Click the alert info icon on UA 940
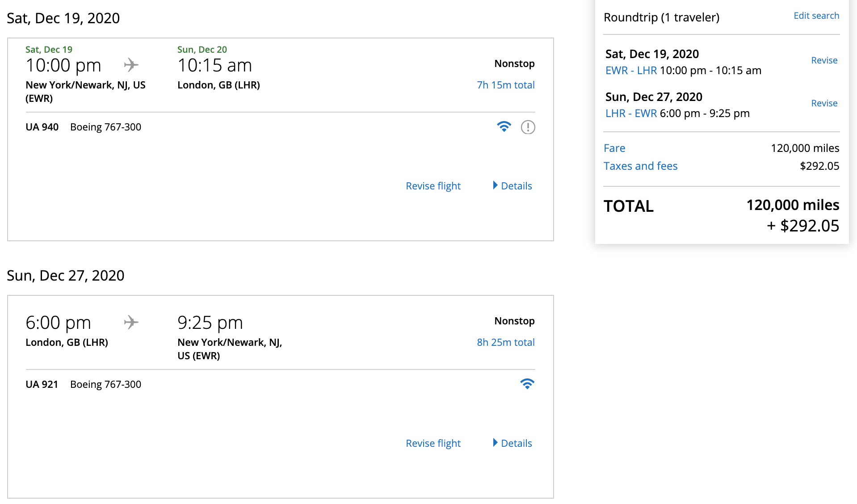 pyautogui.click(x=528, y=127)
